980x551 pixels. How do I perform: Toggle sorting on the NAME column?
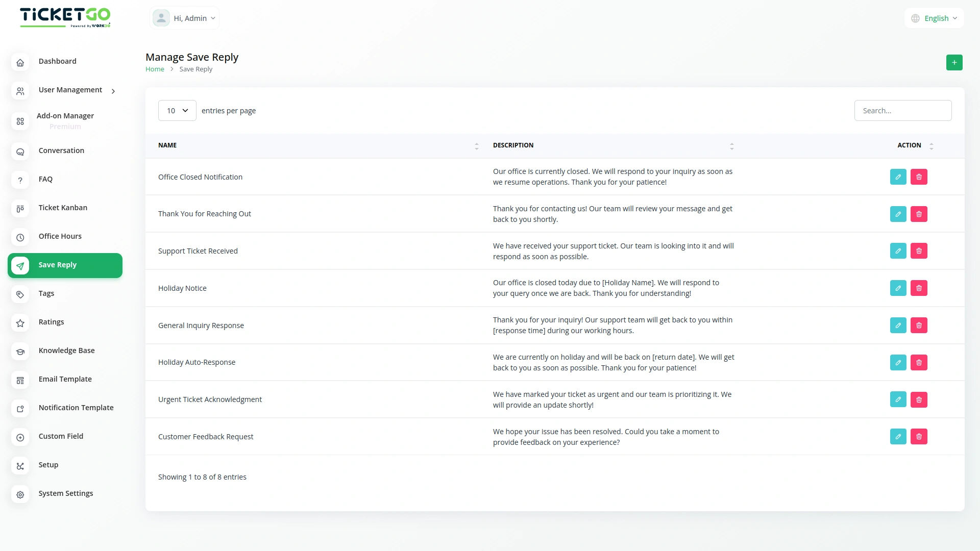point(477,146)
